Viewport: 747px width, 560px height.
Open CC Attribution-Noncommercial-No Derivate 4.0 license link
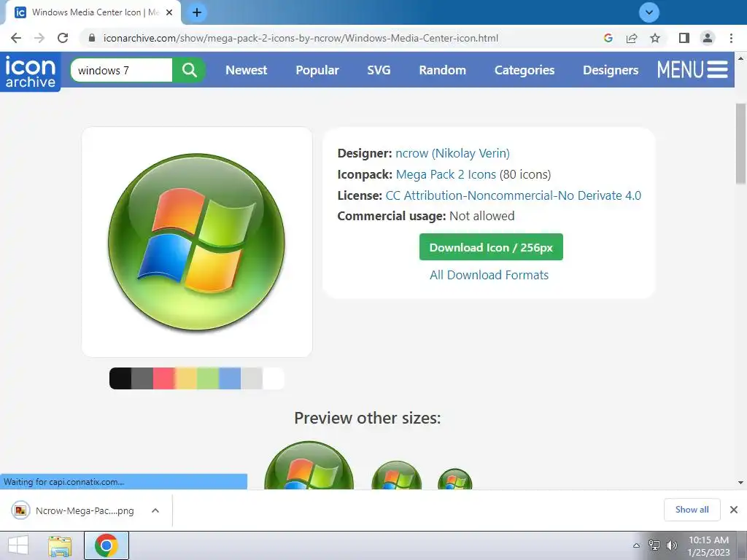513,195
